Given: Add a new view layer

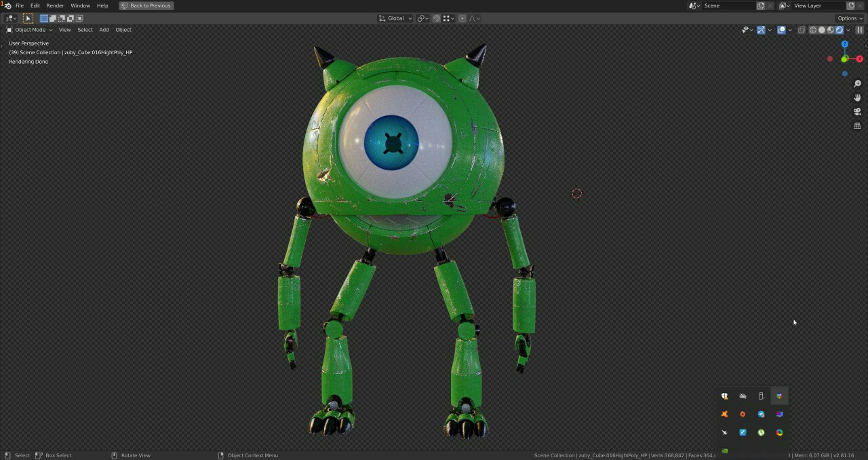Looking at the screenshot, I should click(851, 5).
